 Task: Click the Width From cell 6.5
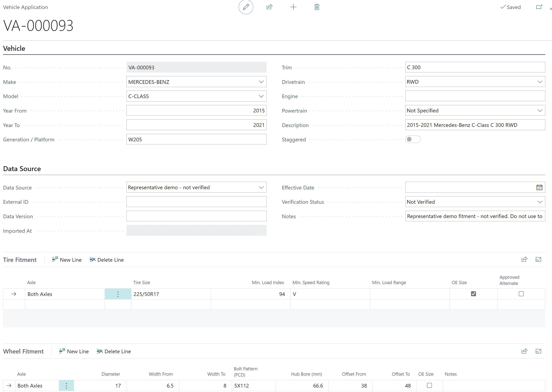coord(153,385)
